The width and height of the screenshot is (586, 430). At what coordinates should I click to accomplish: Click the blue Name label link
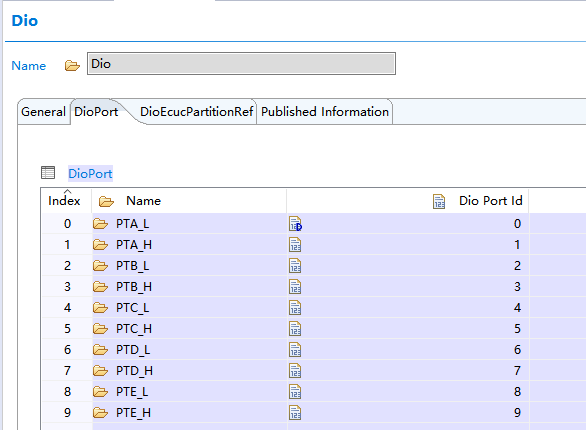(29, 66)
